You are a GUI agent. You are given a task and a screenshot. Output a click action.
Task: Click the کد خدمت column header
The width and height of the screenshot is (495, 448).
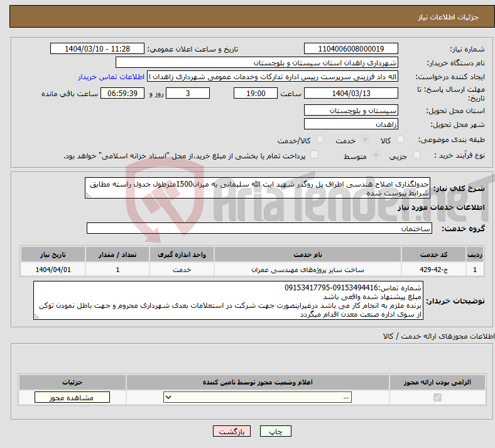tap(434, 254)
